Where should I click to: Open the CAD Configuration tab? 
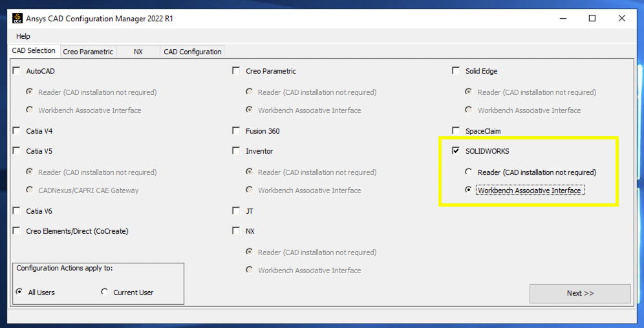coord(192,52)
